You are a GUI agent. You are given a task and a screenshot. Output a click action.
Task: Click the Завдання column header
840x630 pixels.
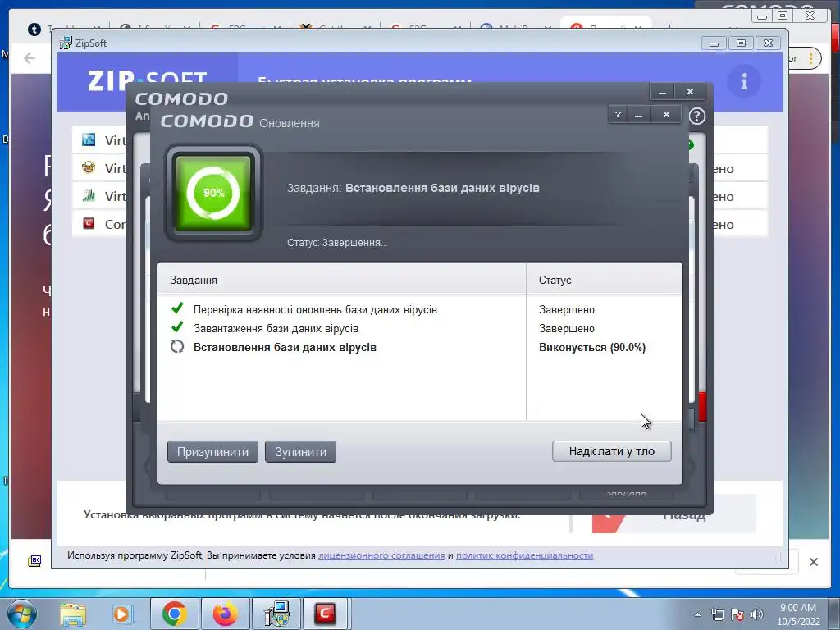tap(342, 280)
